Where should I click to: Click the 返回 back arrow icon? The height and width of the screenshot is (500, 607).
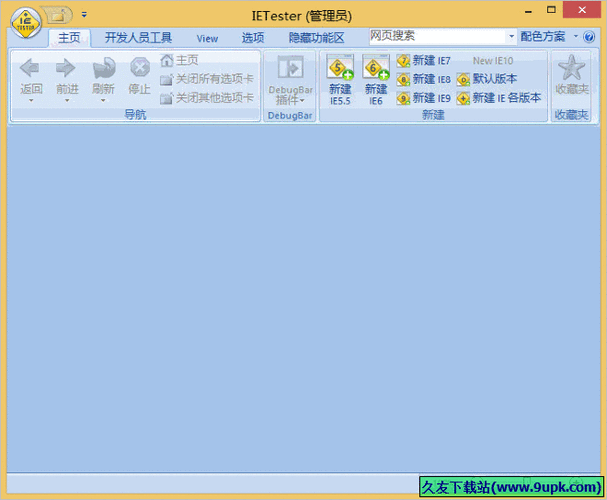(30, 68)
